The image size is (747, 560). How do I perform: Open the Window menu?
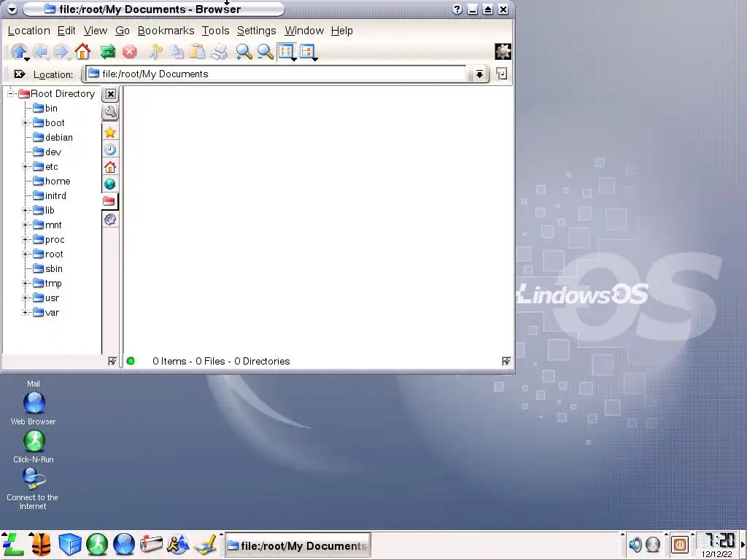(x=304, y=31)
